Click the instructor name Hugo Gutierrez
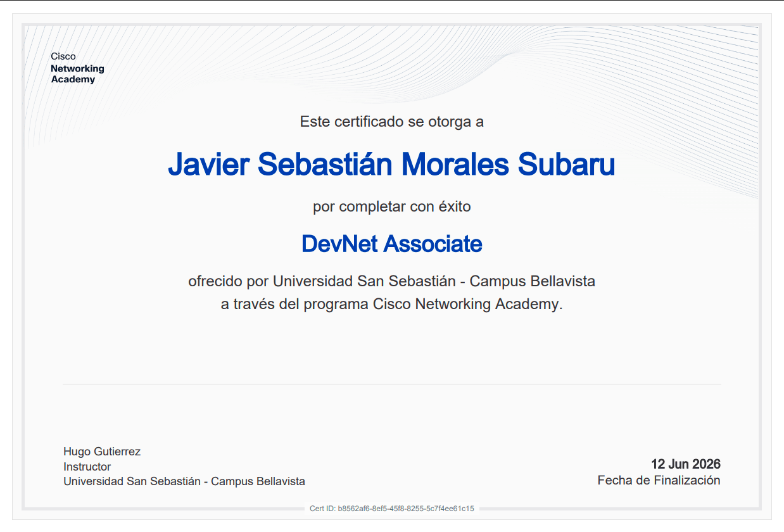The height and width of the screenshot is (532, 784). click(102, 452)
